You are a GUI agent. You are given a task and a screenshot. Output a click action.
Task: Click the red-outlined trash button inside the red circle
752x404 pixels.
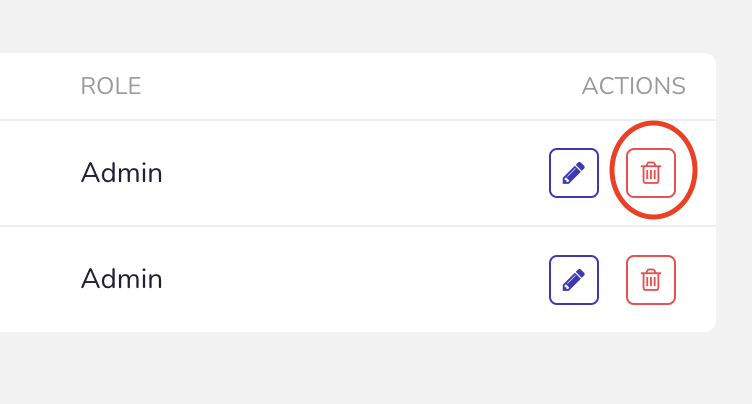coord(651,173)
